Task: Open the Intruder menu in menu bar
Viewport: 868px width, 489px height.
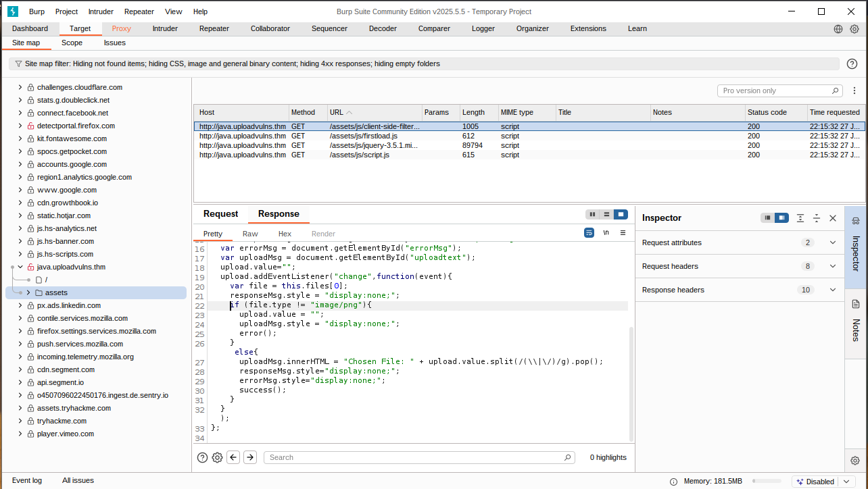Action: [x=101, y=11]
